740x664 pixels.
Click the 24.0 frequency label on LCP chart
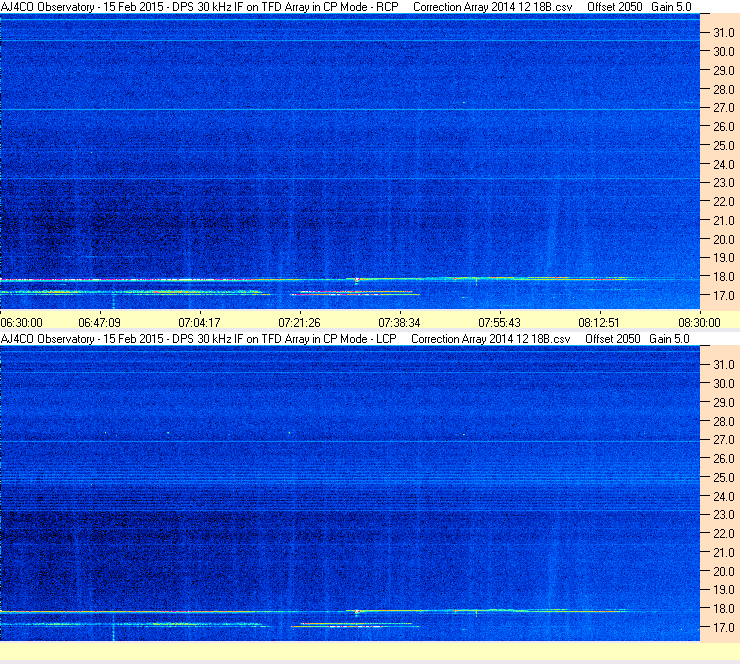coord(724,496)
